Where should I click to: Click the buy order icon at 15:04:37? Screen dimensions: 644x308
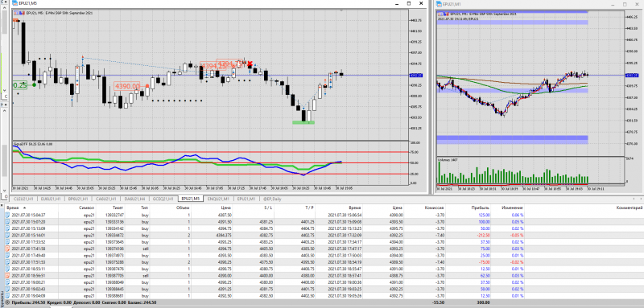point(8,215)
